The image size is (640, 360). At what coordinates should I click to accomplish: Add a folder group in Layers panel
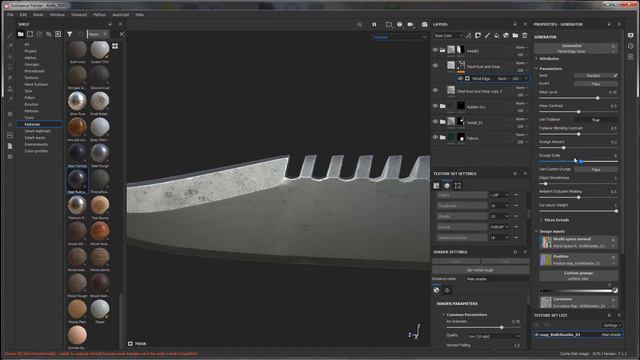click(x=516, y=36)
